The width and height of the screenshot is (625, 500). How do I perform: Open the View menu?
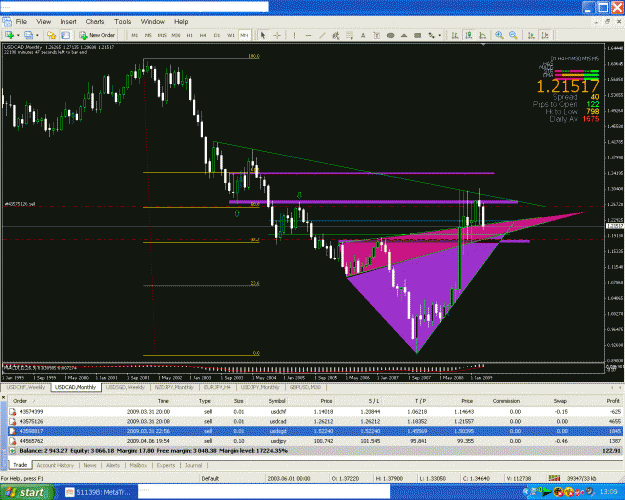click(x=43, y=22)
